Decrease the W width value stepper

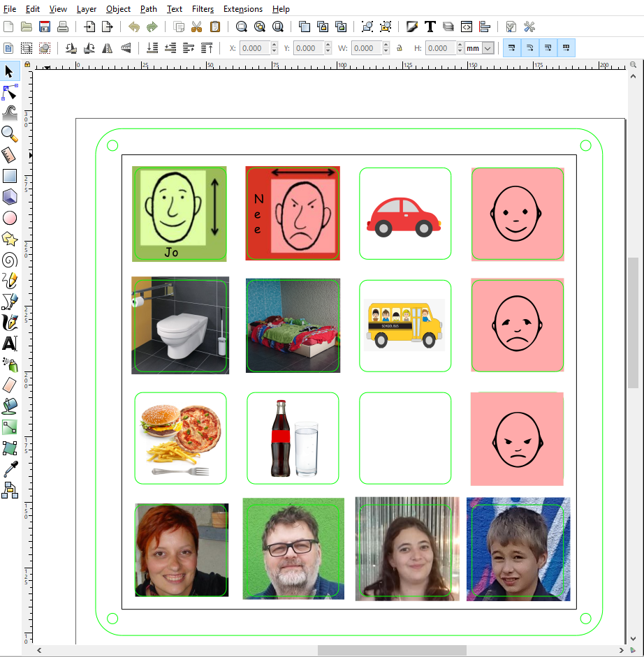386,50
